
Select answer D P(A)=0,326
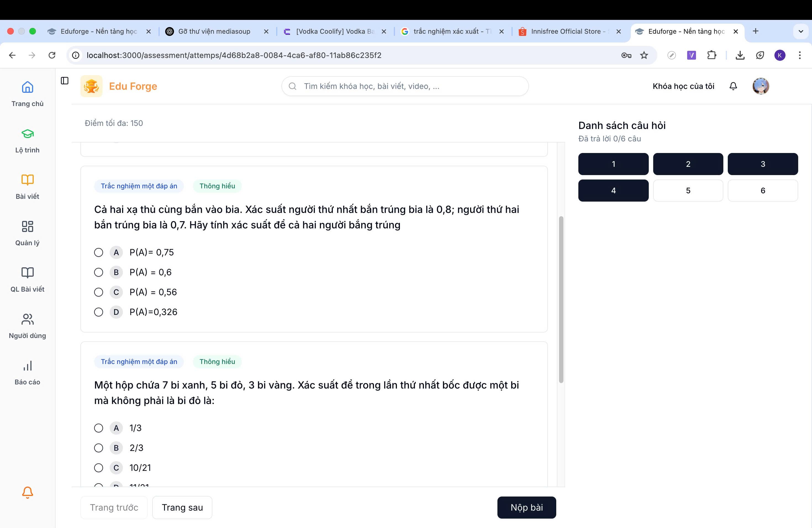99,312
